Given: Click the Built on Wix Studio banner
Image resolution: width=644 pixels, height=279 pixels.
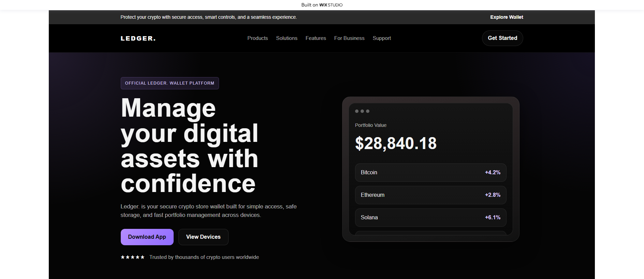Looking at the screenshot, I should coord(322,5).
